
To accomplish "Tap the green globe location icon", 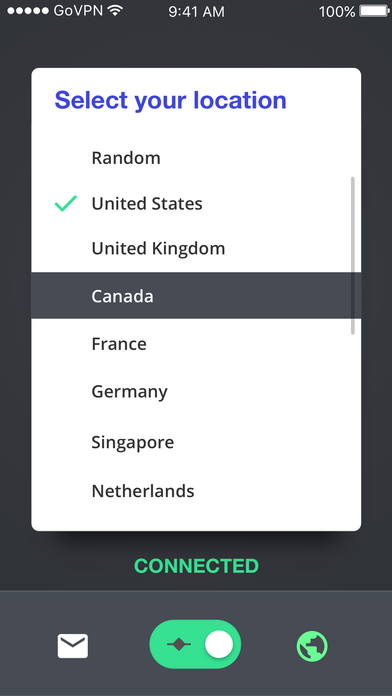I will click(x=312, y=646).
